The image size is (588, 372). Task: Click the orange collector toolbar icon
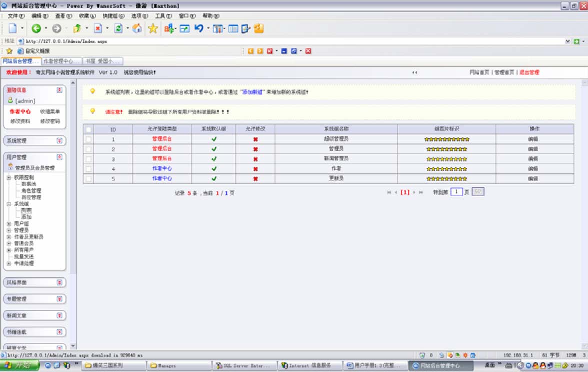(259, 28)
